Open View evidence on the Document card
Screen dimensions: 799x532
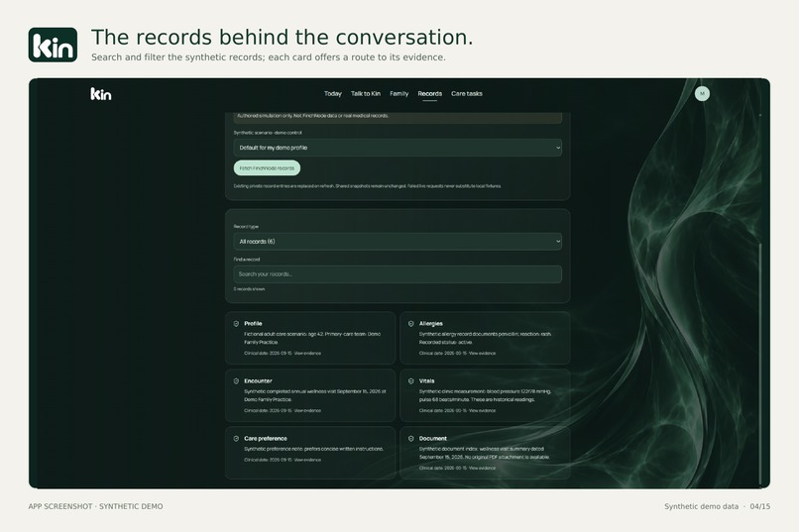(482, 469)
